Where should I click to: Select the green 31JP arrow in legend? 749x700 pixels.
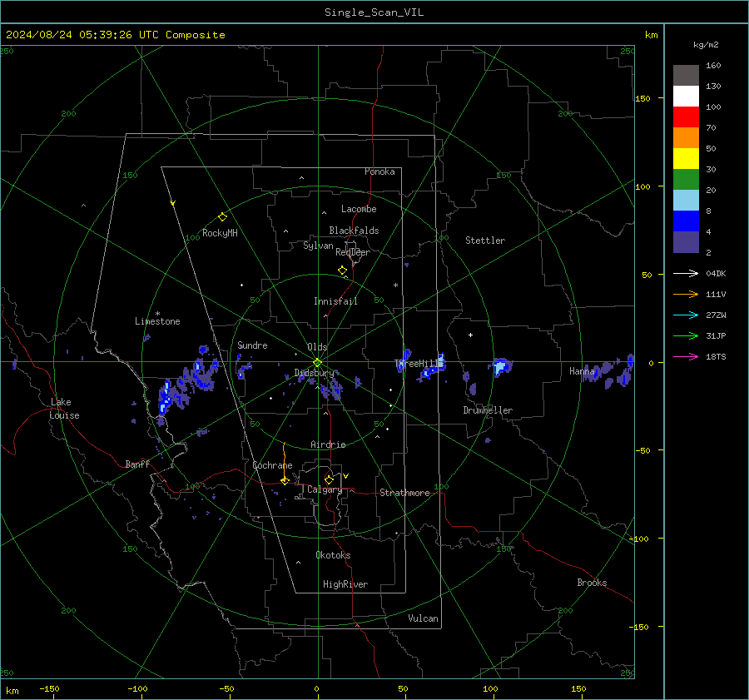click(686, 336)
